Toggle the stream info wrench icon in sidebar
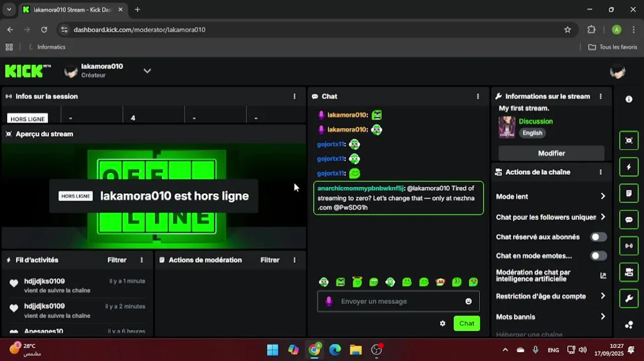 coord(629,299)
